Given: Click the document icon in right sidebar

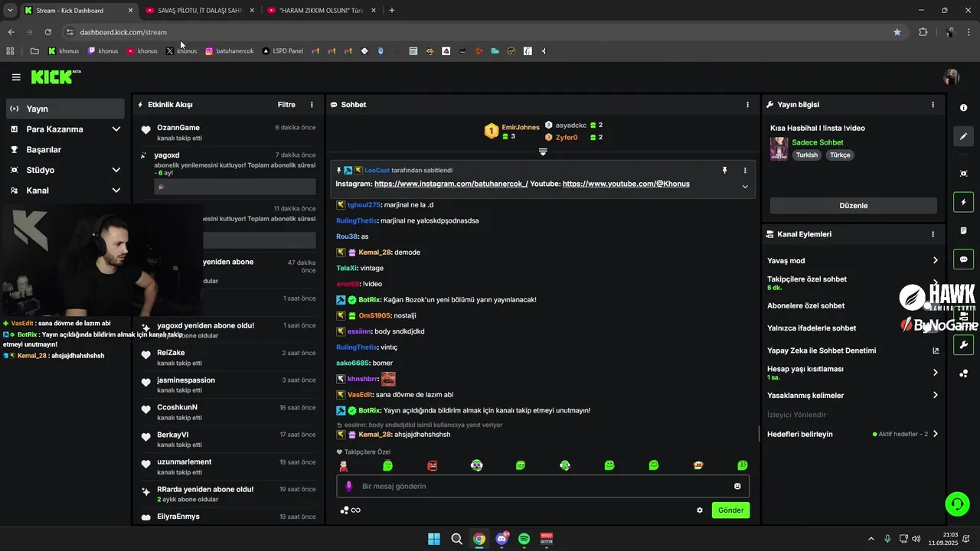Looking at the screenshot, I should pos(964,230).
